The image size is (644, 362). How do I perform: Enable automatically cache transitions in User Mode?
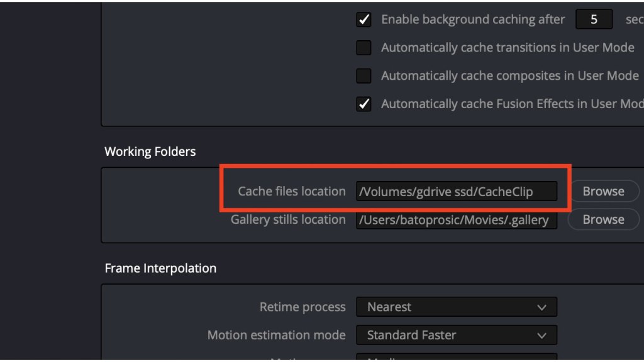(x=364, y=48)
